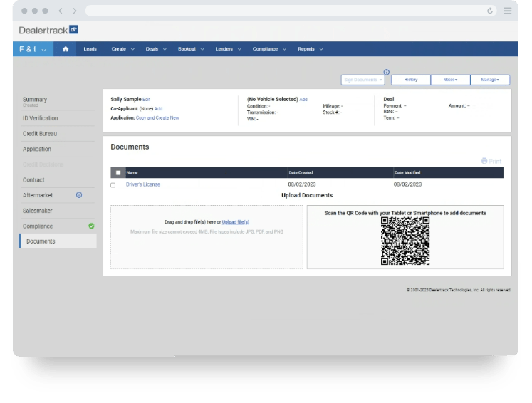Expand the Bookout menu
Viewport: 532px width, 403px height.
[191, 49]
